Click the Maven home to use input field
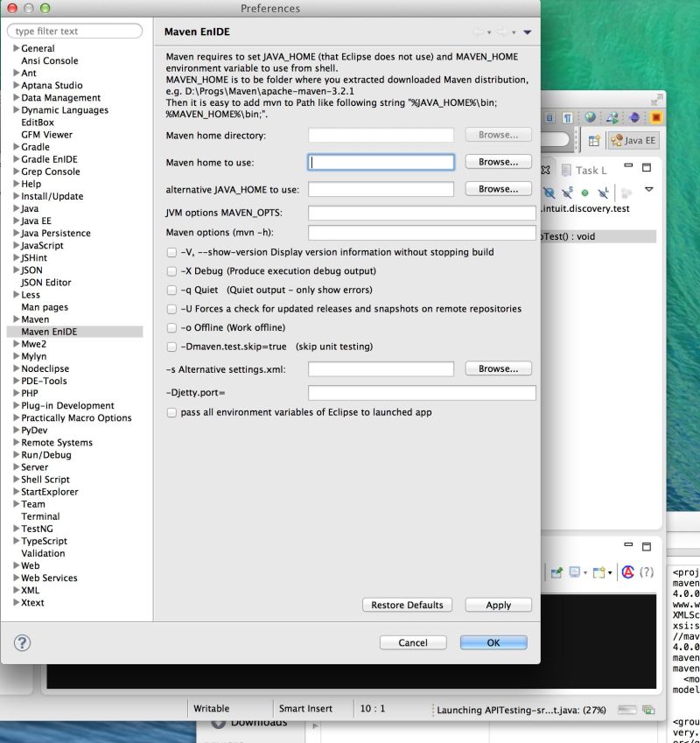Screen dimensions: 700x743 (x=380, y=162)
